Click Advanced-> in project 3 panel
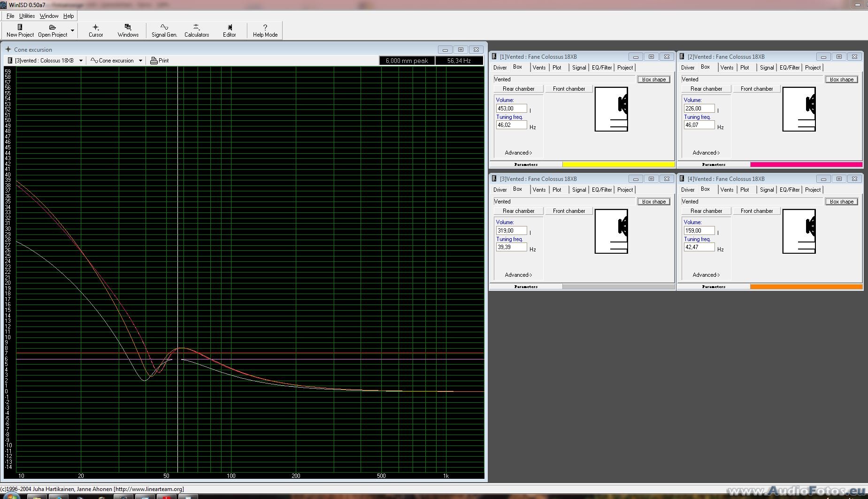Screen dimensions: 868x499 [x=518, y=275]
